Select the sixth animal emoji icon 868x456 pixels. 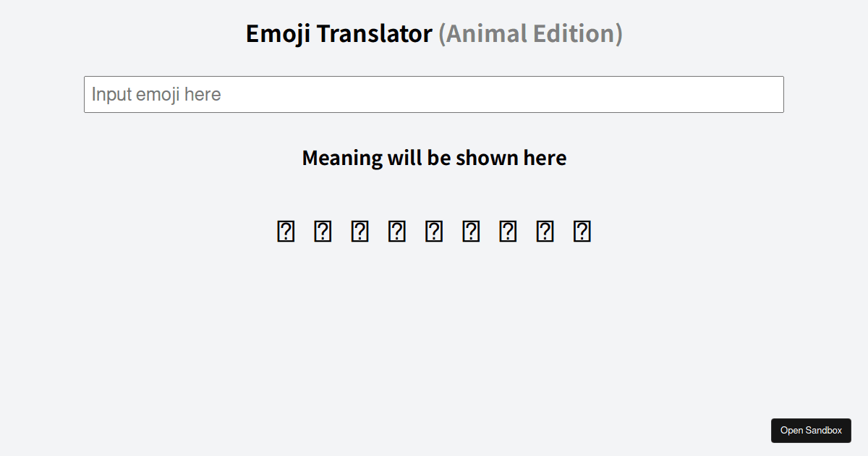click(470, 231)
